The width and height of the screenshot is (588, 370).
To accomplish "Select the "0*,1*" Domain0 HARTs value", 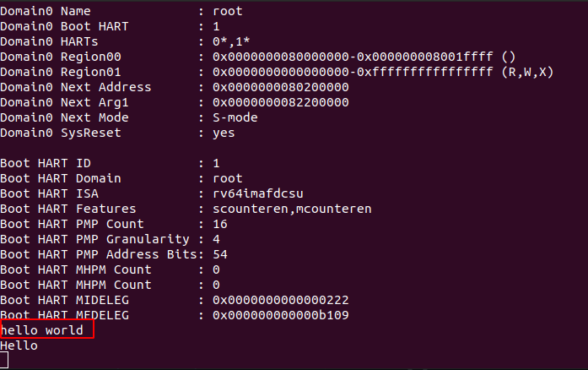I will 231,41.
